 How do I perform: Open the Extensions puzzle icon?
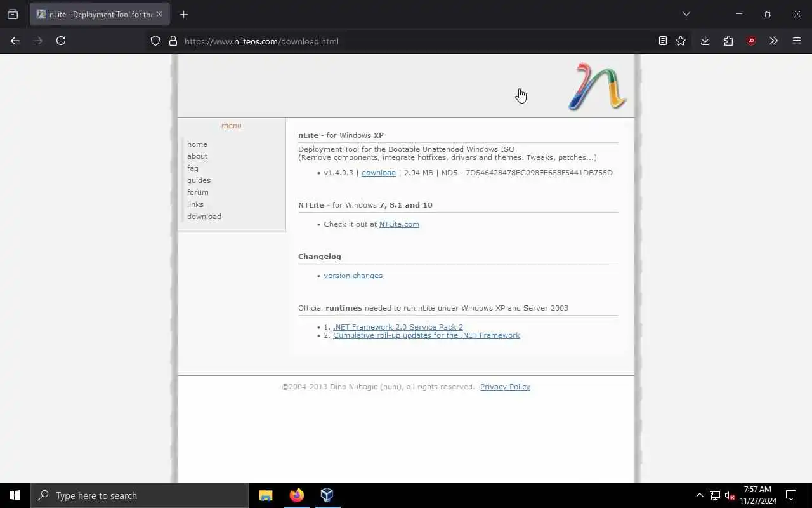(728, 41)
